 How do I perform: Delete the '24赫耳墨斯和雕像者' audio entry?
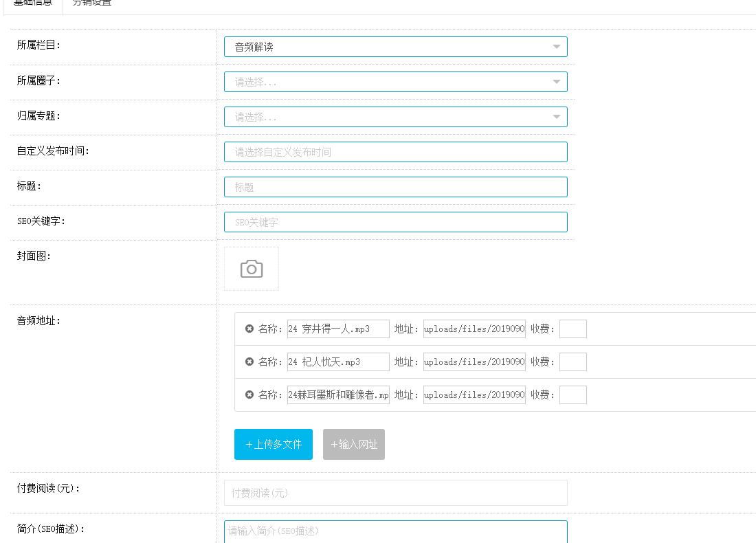[x=249, y=395]
